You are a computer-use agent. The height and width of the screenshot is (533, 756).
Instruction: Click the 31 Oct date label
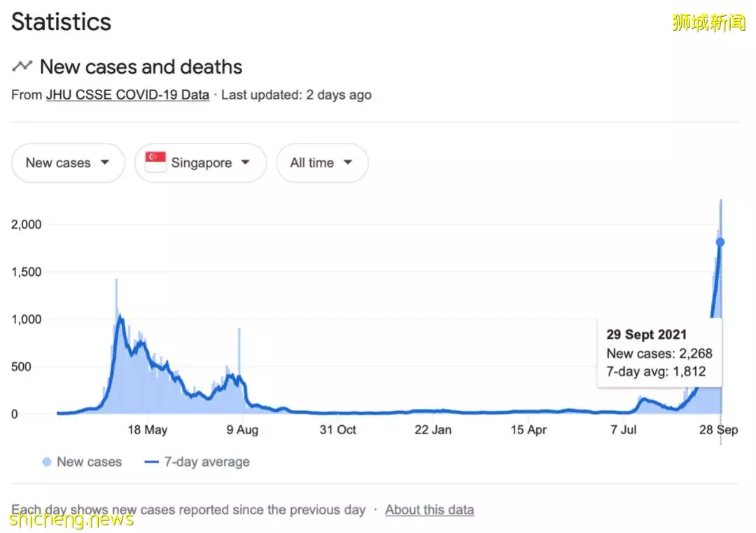pyautogui.click(x=338, y=430)
